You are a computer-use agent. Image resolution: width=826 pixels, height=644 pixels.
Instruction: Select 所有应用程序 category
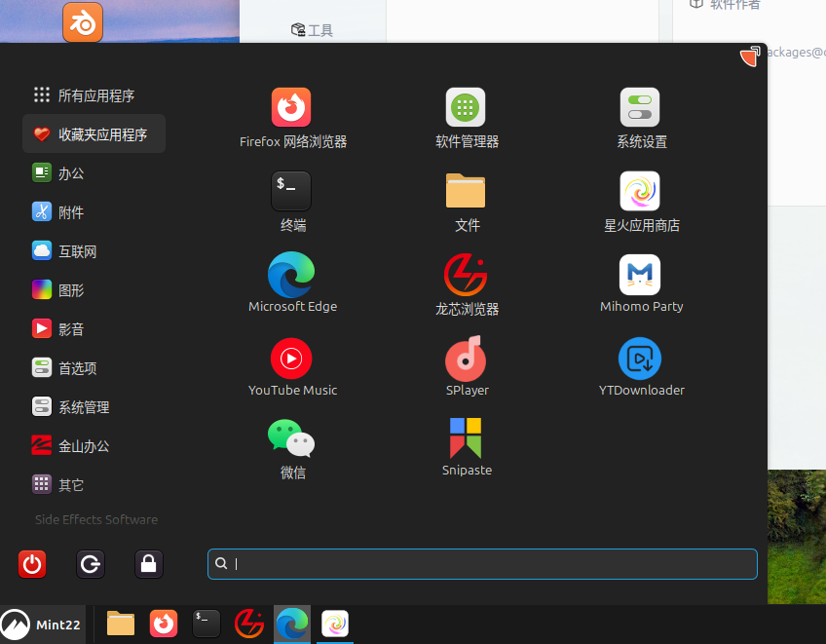coord(94,95)
